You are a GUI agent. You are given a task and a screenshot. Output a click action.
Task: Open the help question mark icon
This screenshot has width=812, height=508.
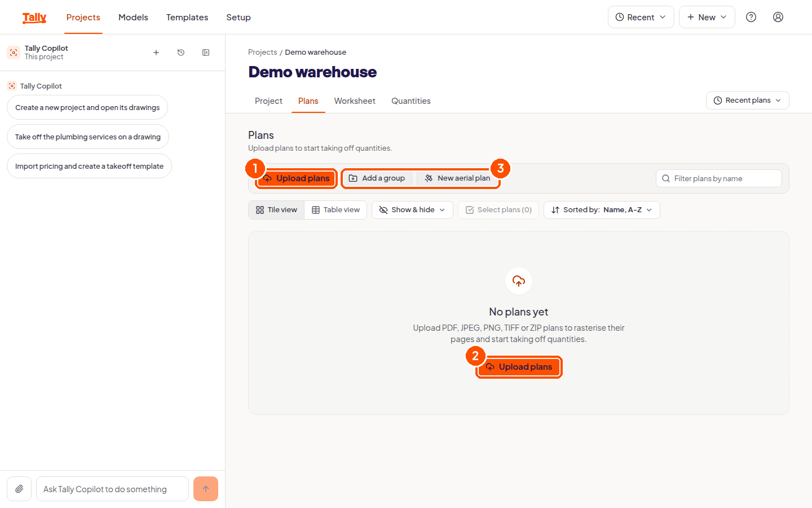751,17
